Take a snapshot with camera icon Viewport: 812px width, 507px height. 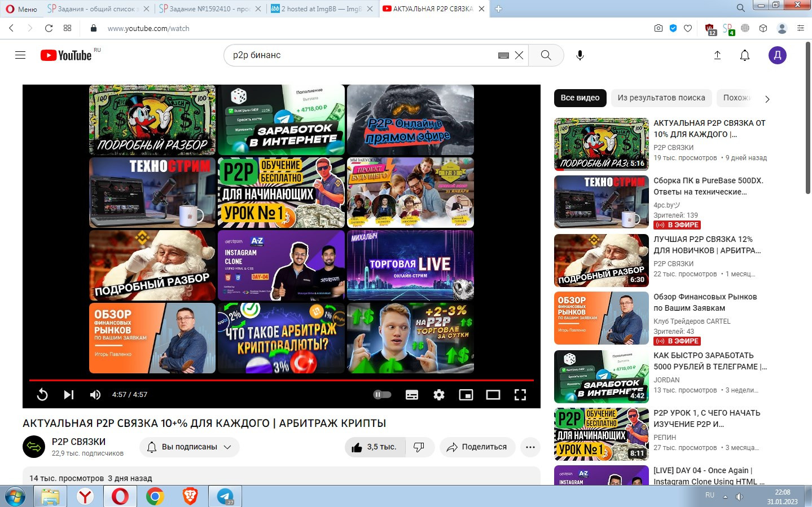659,28
